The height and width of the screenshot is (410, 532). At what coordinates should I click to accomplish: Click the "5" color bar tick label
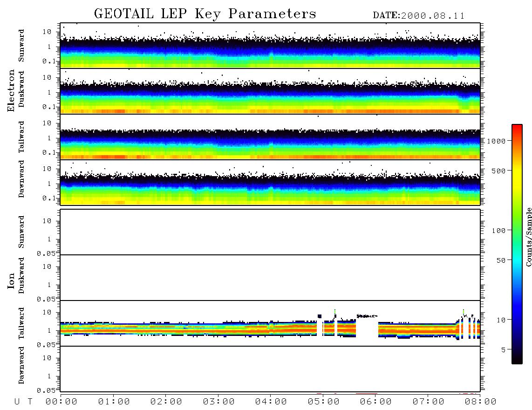(504, 350)
